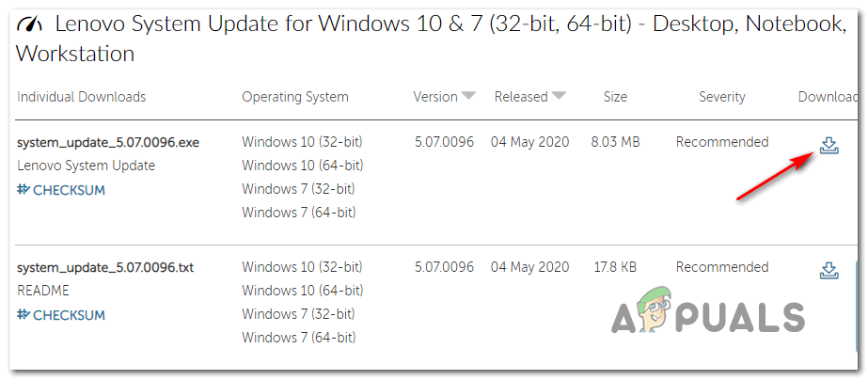Click the system_update_5.07.0096.txt file name
This screenshot has height=380, width=868.
click(106, 268)
